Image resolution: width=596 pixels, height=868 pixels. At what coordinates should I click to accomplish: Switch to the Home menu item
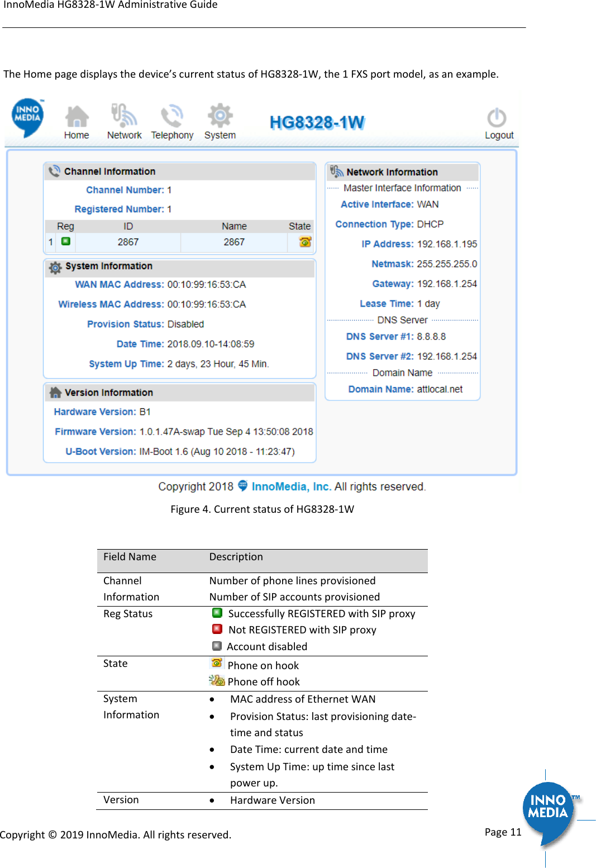pos(77,135)
